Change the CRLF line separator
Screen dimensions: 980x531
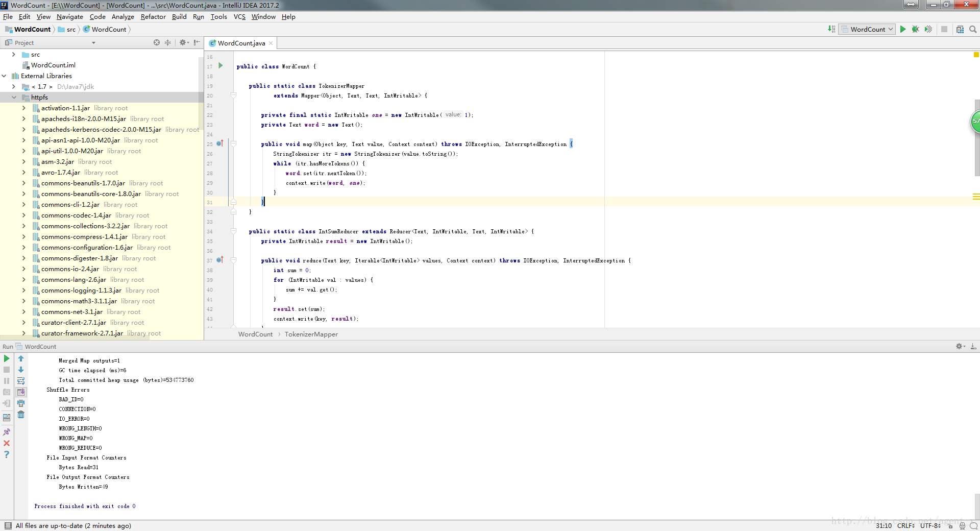(x=906, y=525)
